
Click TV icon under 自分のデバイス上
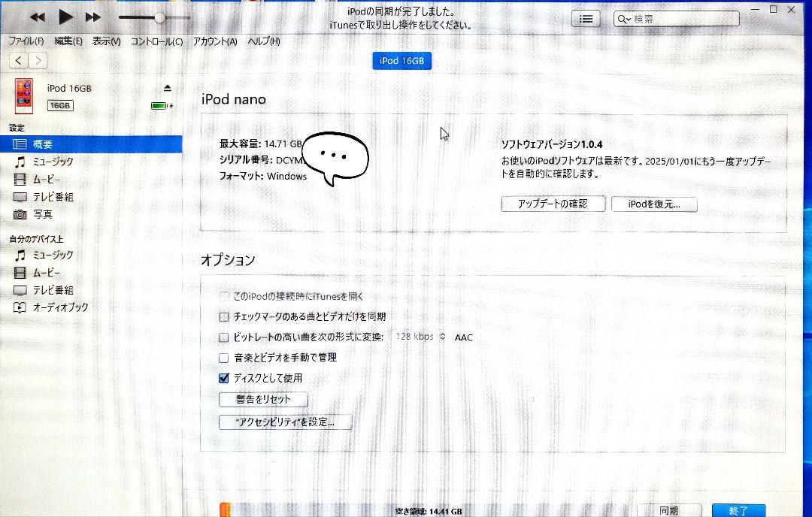(20, 290)
